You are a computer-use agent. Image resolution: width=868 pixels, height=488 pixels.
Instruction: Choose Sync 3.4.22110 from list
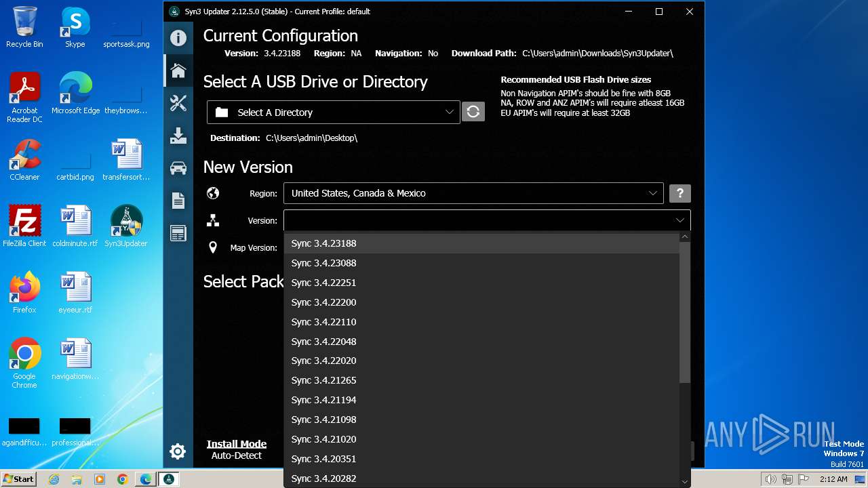481,322
